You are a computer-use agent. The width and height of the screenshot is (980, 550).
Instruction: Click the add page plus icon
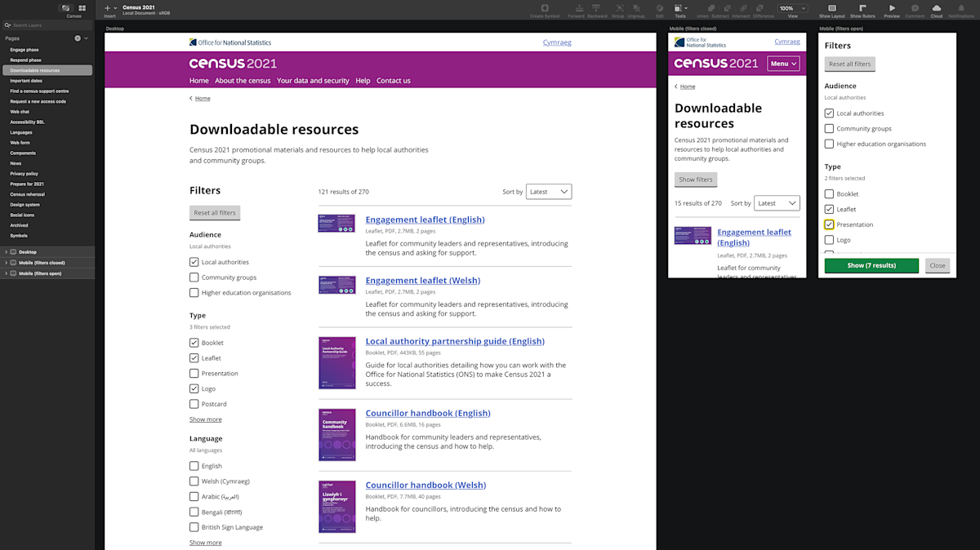click(x=78, y=38)
